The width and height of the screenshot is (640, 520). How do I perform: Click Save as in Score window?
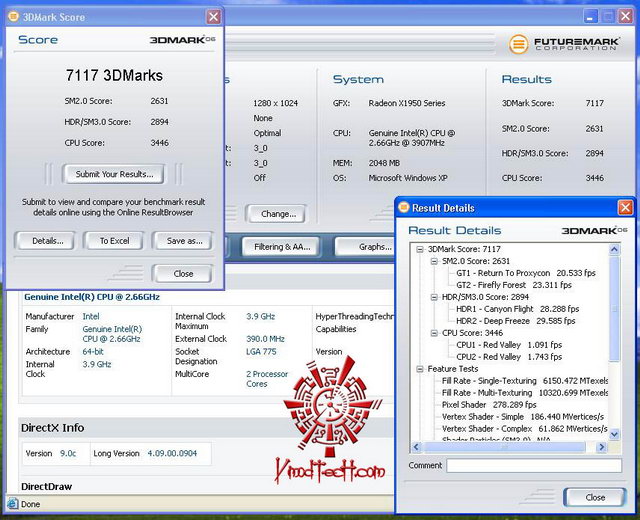[183, 241]
